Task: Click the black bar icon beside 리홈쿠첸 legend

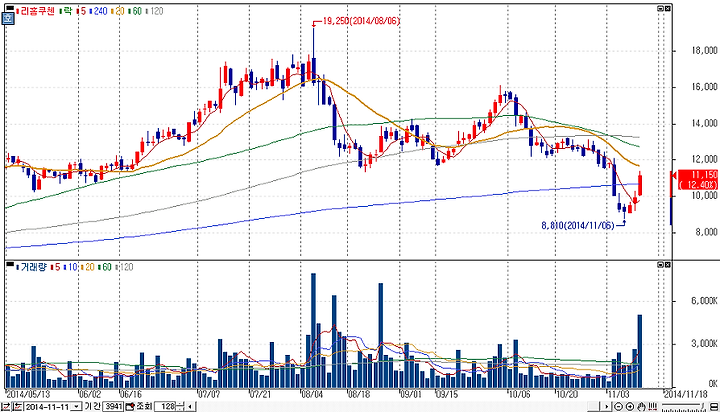Action: coord(10,8)
